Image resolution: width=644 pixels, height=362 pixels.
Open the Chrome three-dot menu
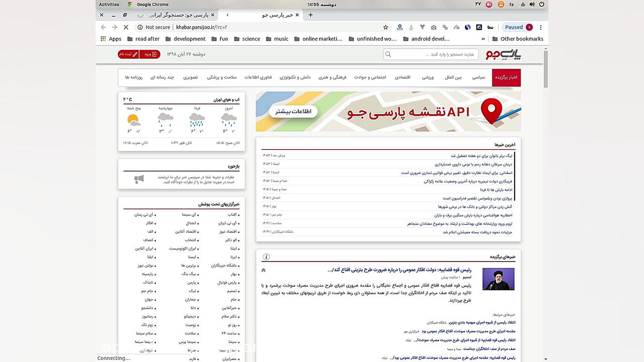(x=540, y=27)
